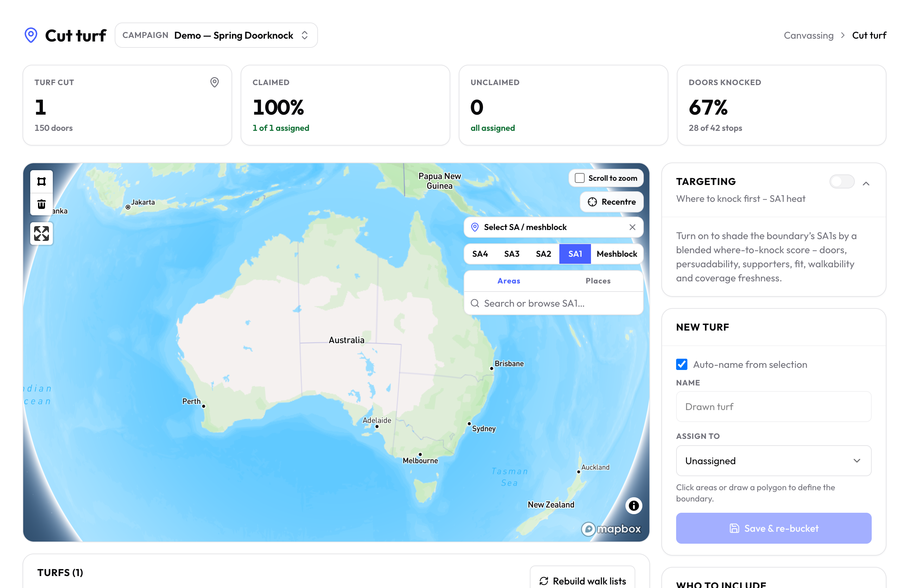This screenshot has height=588, width=909.
Task: Click the Cut turf pin logo icon
Action: pyautogui.click(x=31, y=35)
